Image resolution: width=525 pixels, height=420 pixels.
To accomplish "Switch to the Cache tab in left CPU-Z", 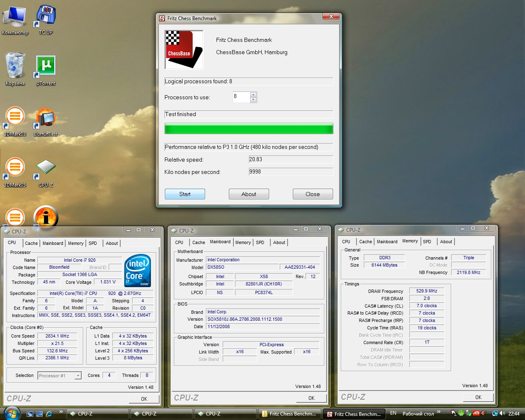I will (31, 243).
